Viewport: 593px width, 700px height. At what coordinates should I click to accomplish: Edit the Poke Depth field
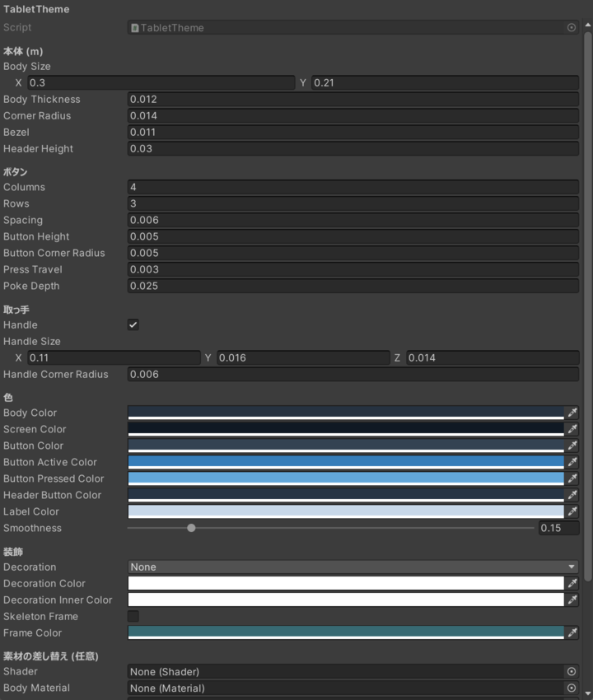tap(353, 286)
